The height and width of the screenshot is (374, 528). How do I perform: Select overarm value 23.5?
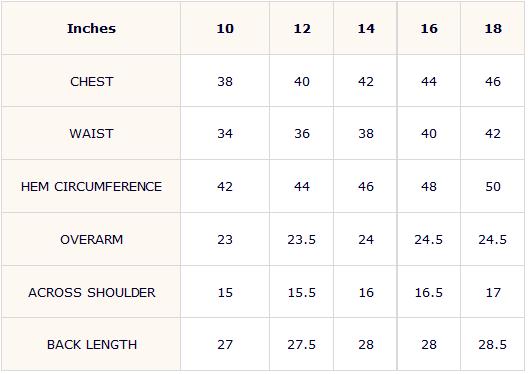click(x=301, y=240)
